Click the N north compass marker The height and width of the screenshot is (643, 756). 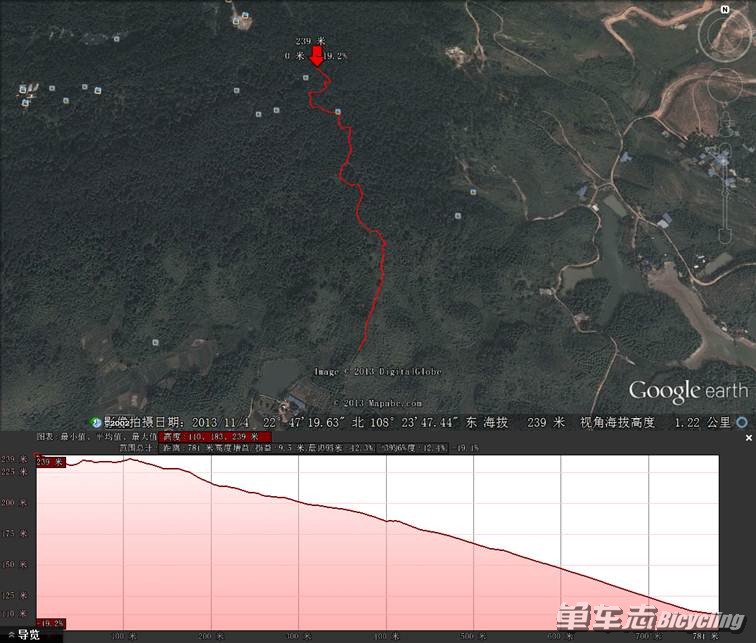[x=725, y=9]
